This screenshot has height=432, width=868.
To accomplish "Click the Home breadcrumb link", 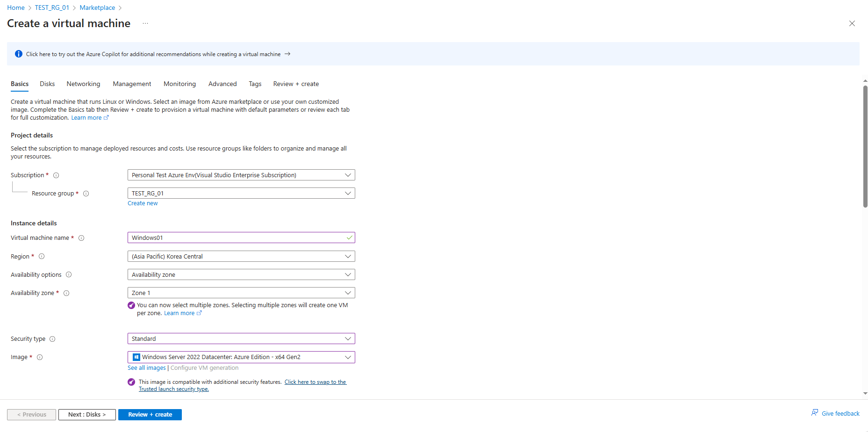I will 16,7.
